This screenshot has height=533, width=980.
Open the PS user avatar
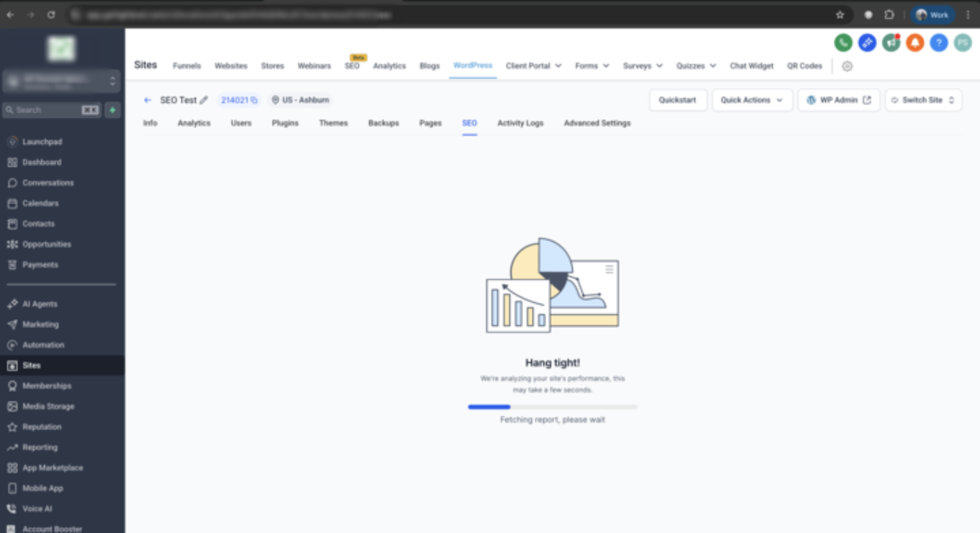click(x=963, y=43)
